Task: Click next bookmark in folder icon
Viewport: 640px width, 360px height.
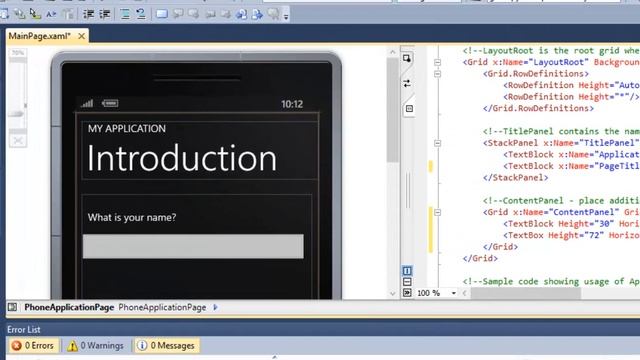Action: [226, 14]
